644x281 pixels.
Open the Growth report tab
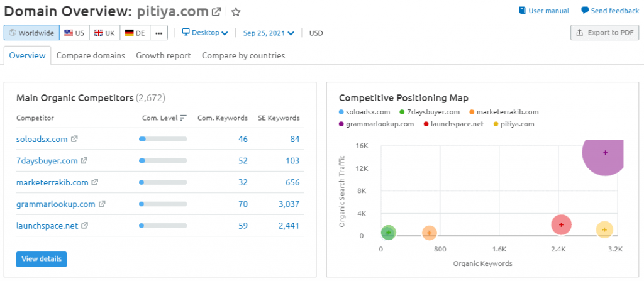tap(164, 55)
